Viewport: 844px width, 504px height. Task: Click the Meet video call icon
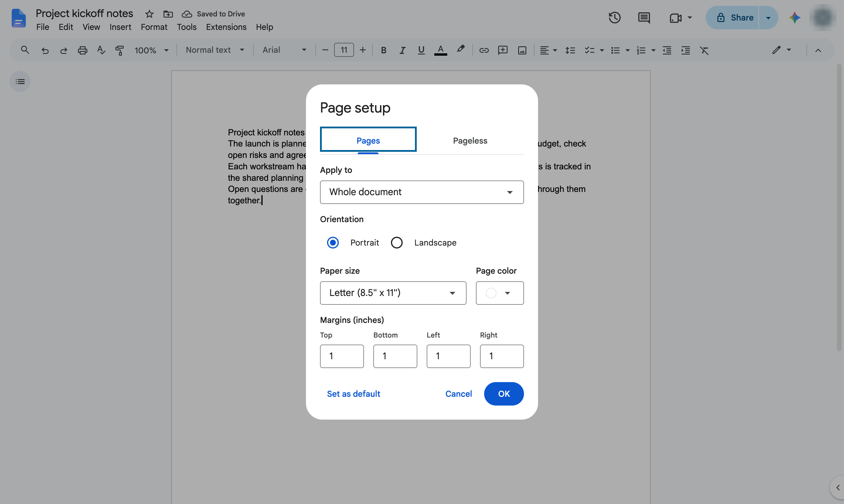[x=675, y=18]
